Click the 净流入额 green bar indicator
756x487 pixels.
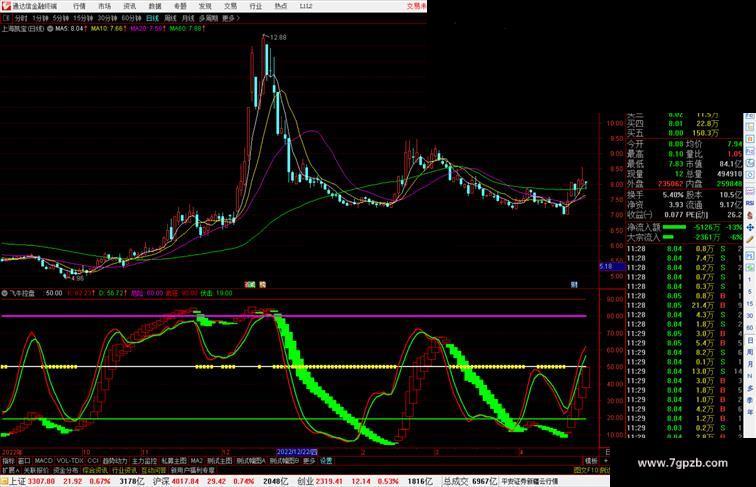pos(674,227)
